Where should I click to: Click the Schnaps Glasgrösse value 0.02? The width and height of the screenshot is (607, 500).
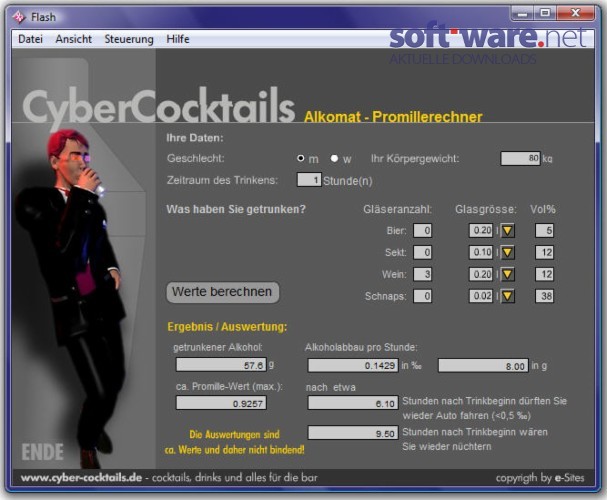click(x=481, y=296)
